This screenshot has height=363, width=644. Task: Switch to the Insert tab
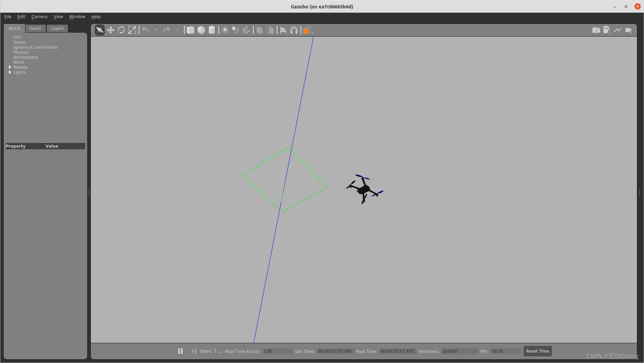35,28
